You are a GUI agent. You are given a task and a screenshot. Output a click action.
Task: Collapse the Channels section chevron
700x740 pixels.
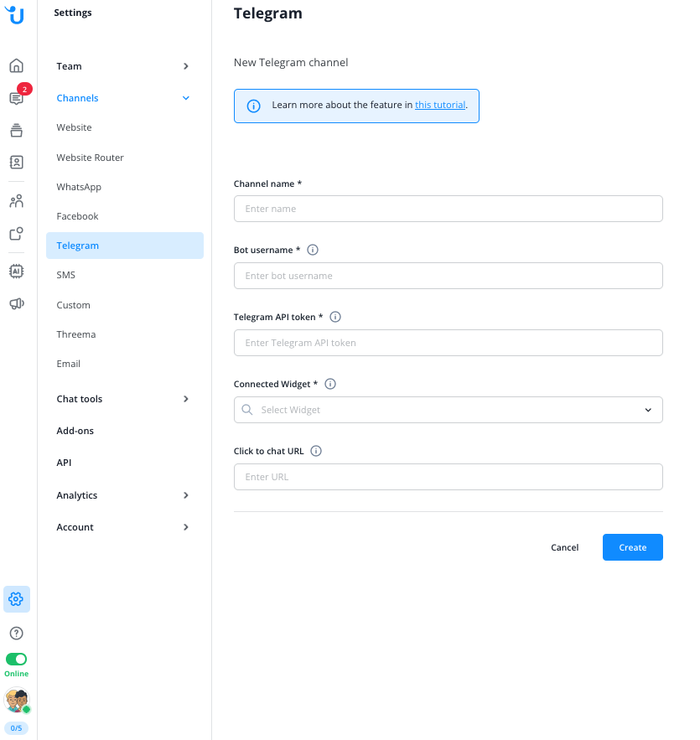(x=186, y=98)
